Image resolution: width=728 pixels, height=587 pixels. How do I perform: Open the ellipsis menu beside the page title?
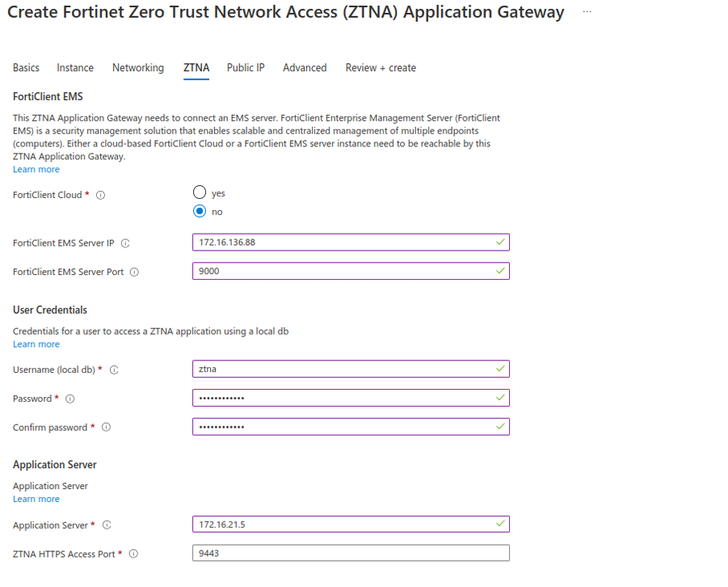587,12
